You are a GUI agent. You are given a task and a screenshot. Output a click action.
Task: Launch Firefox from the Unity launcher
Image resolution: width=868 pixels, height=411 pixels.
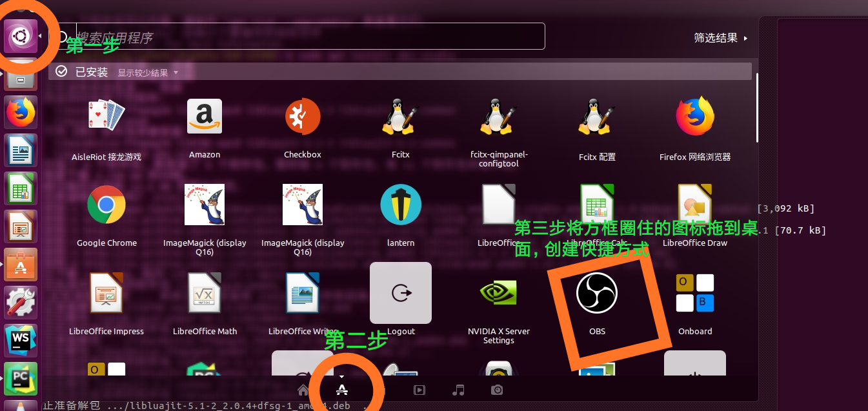point(21,114)
